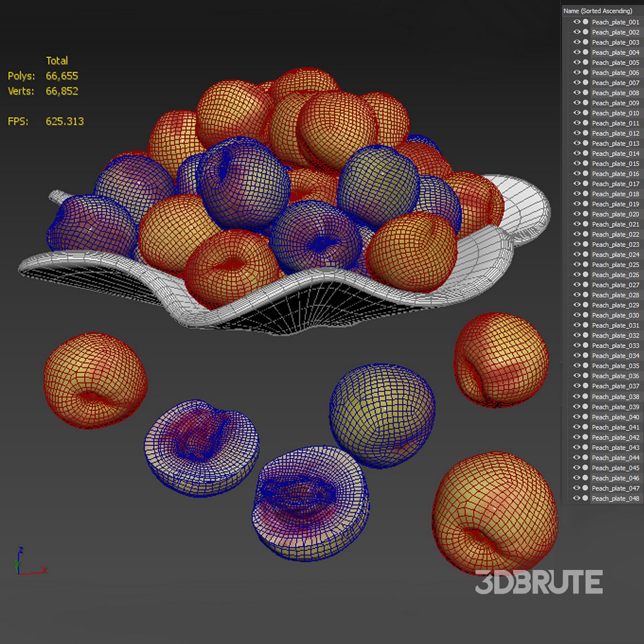Image resolution: width=644 pixels, height=644 pixels.
Task: Click the geometry icon of Peach_plate_020
Action: tap(586, 214)
